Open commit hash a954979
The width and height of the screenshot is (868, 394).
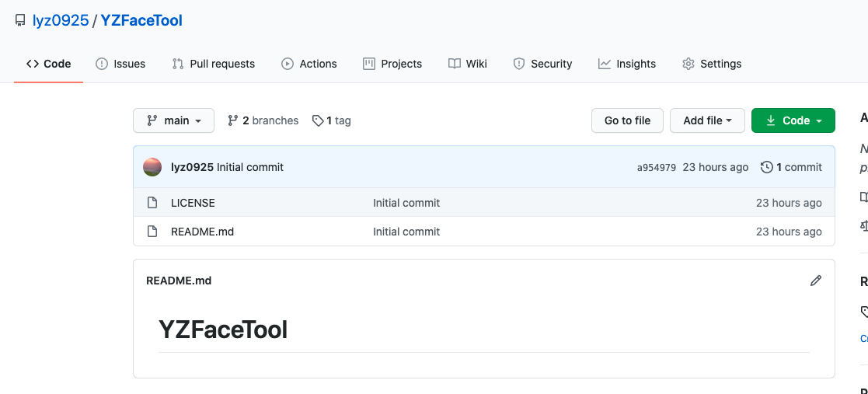(x=656, y=167)
